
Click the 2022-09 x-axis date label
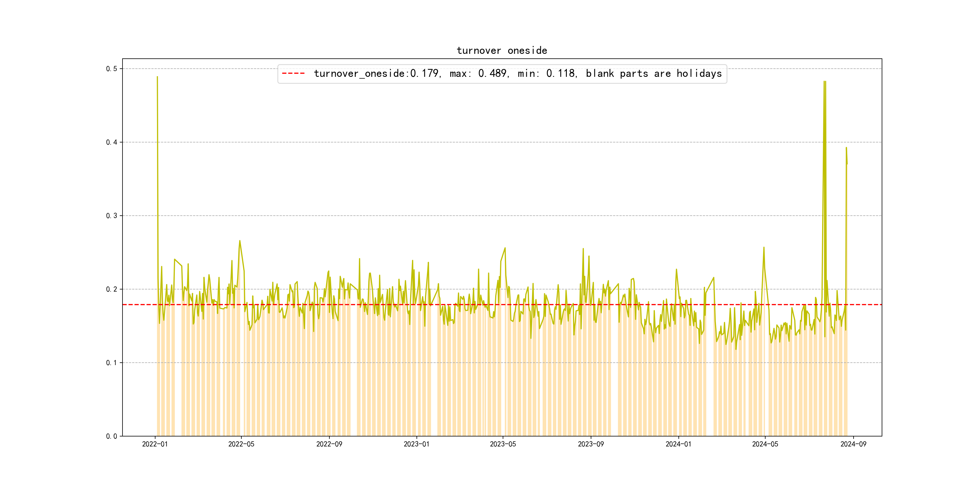click(329, 444)
